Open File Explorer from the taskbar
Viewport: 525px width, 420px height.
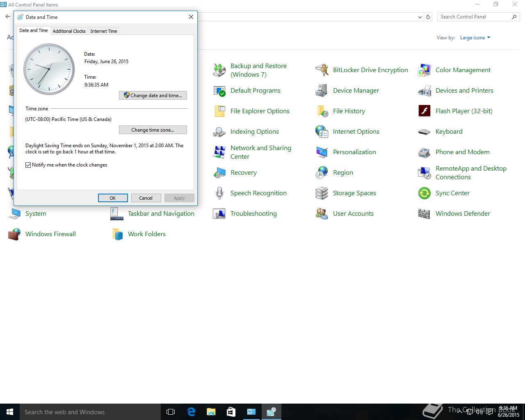[x=211, y=412]
